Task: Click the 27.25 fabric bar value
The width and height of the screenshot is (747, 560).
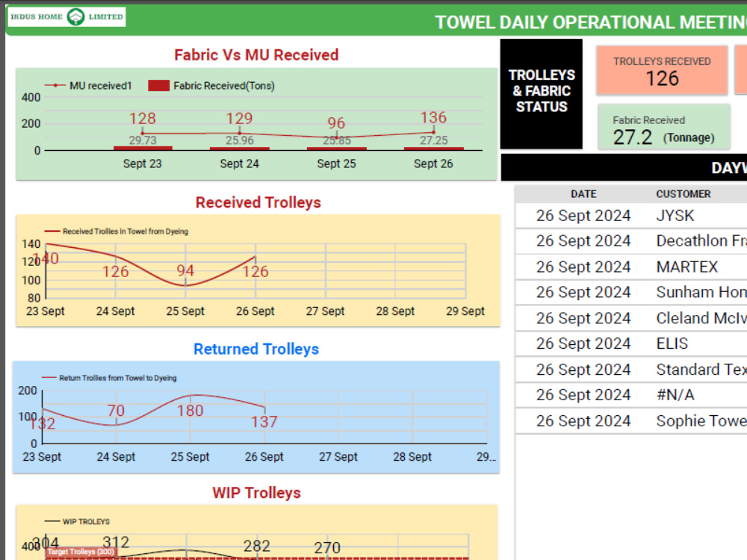Action: click(433, 140)
